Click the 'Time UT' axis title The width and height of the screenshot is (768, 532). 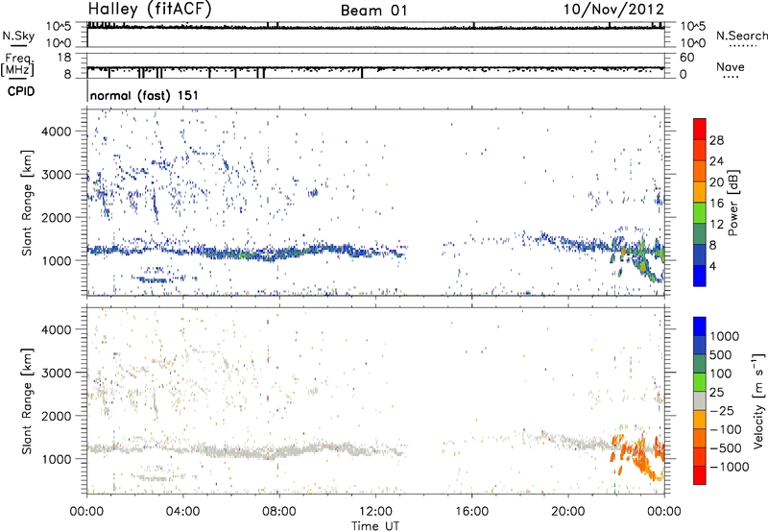pyautogui.click(x=375, y=526)
